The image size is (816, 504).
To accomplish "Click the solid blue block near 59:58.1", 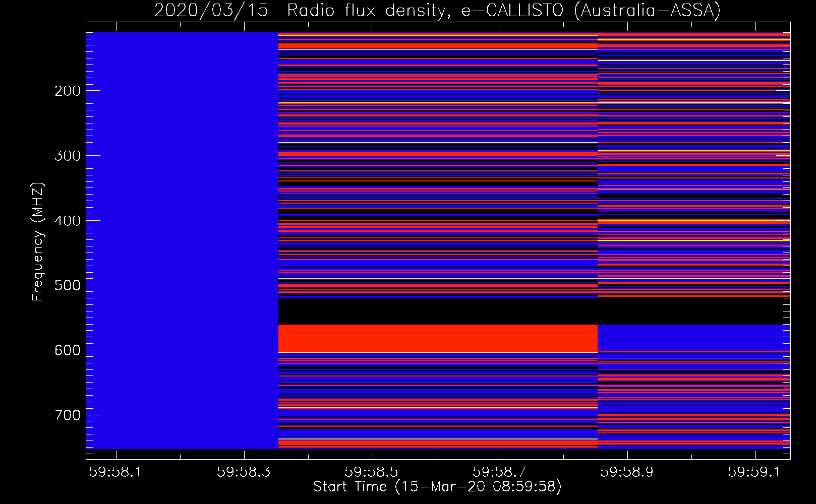I will [182, 240].
